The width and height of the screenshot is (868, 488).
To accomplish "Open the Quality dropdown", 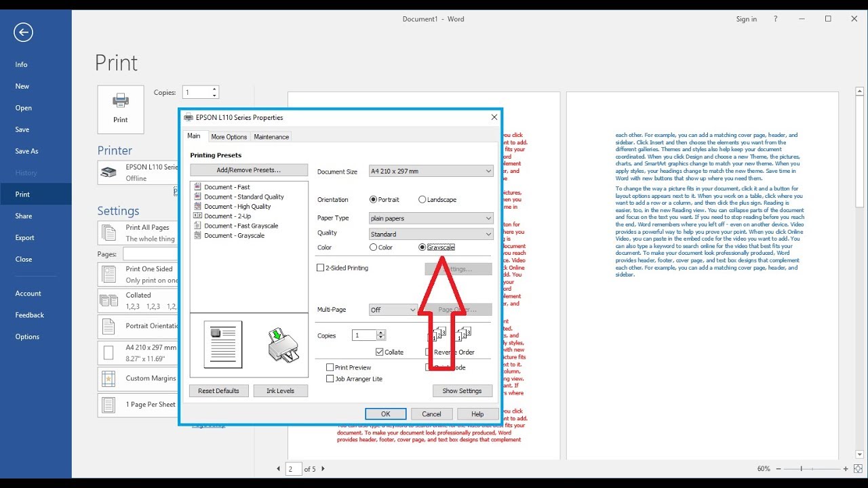I will click(431, 234).
